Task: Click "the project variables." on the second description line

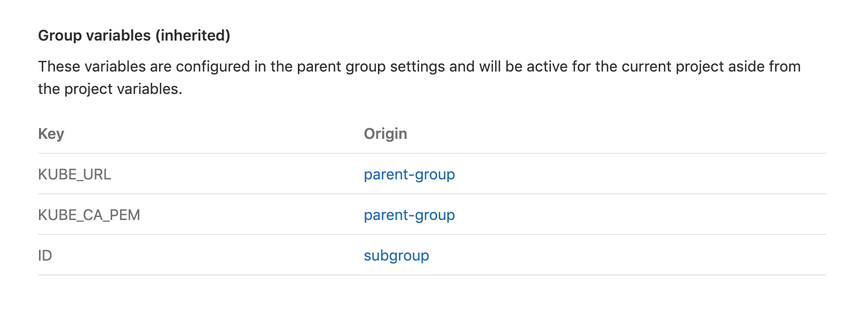Action: coord(110,89)
